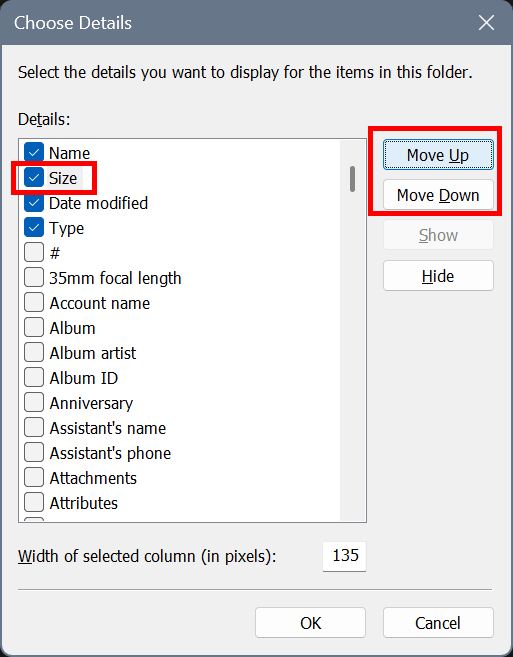The width and height of the screenshot is (513, 657).
Task: Click the column width input field
Action: (345, 556)
